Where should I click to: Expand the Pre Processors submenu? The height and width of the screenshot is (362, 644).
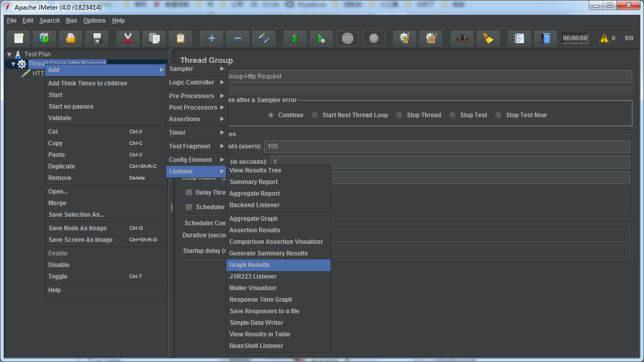[197, 96]
